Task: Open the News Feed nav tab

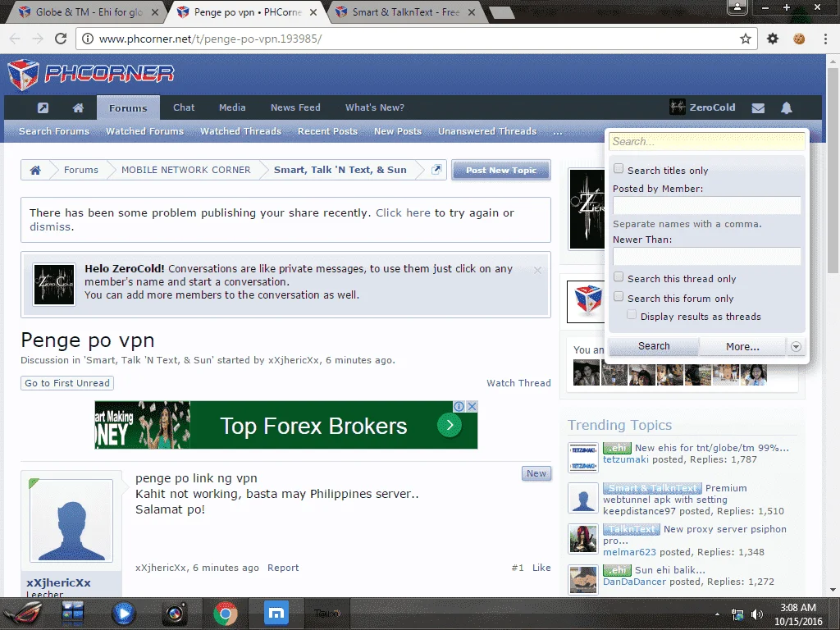Action: tap(295, 107)
